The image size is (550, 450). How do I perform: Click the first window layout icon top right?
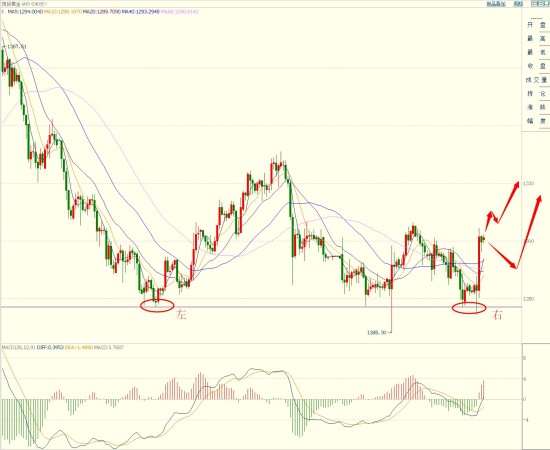(534, 4)
